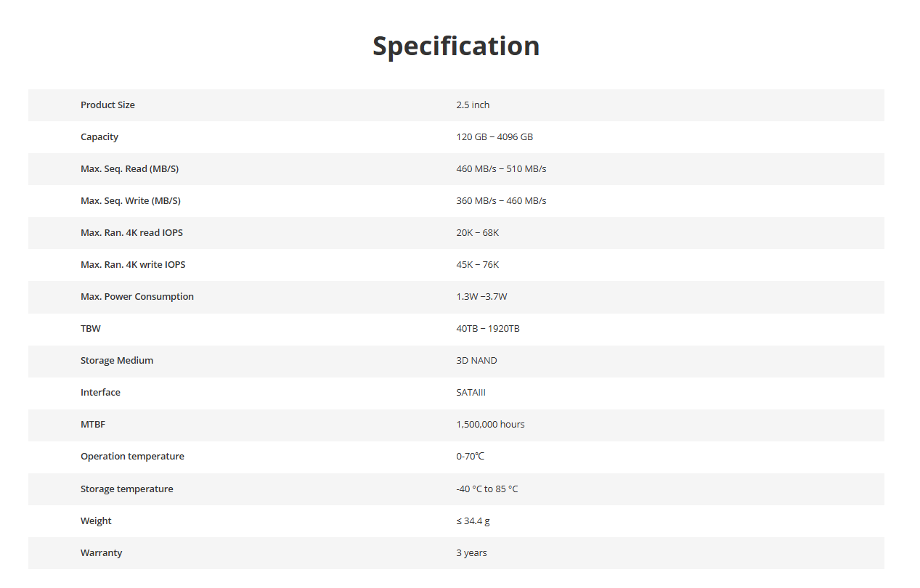Click the Specification heading

[456, 46]
